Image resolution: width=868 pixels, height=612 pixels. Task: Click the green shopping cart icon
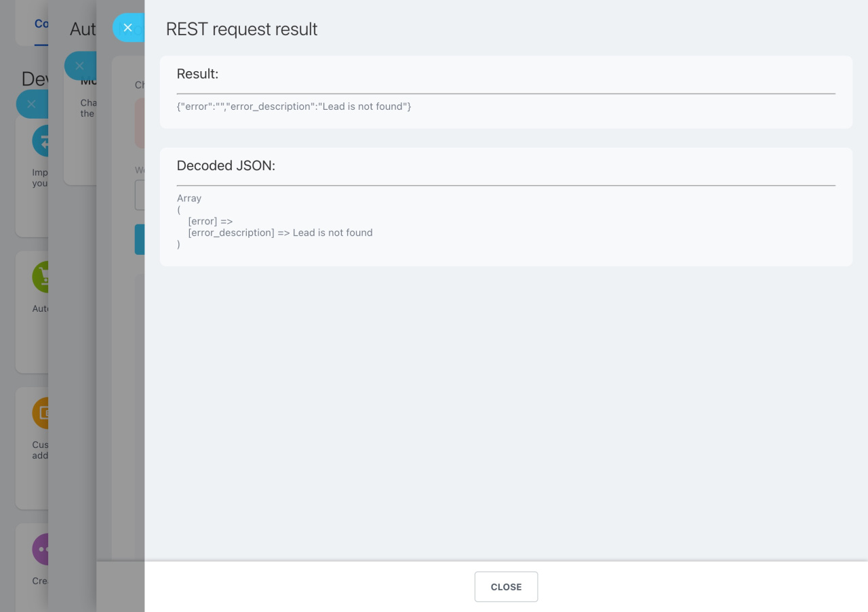coord(41,277)
